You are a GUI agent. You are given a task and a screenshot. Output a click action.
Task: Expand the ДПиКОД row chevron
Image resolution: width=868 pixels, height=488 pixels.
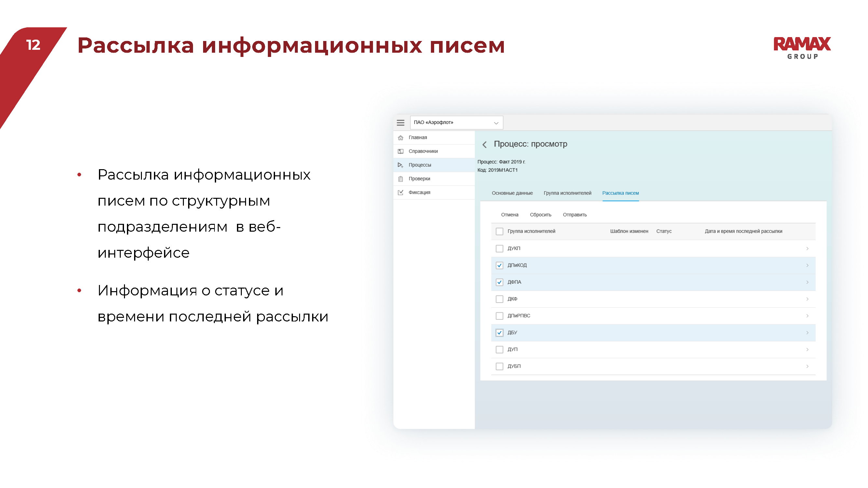[x=807, y=265]
